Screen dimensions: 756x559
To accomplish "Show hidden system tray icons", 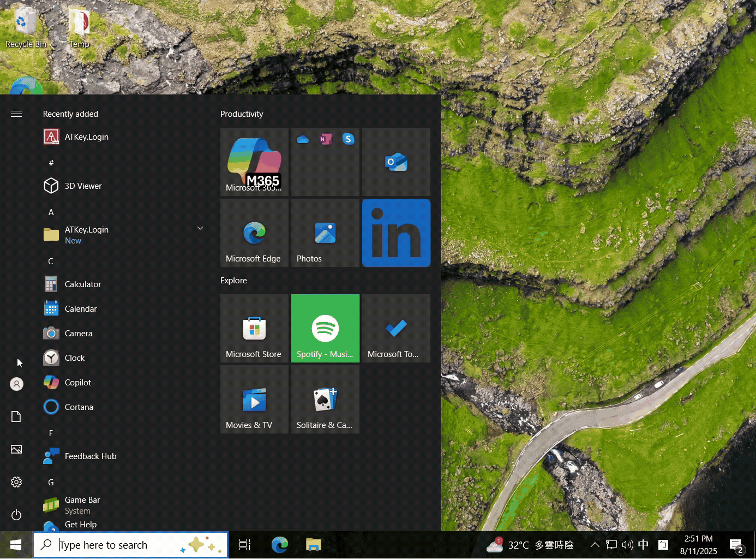I will coord(595,544).
